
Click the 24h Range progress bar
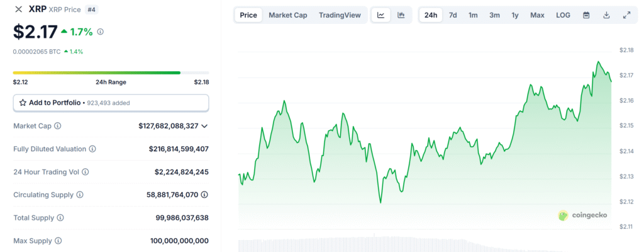point(111,72)
